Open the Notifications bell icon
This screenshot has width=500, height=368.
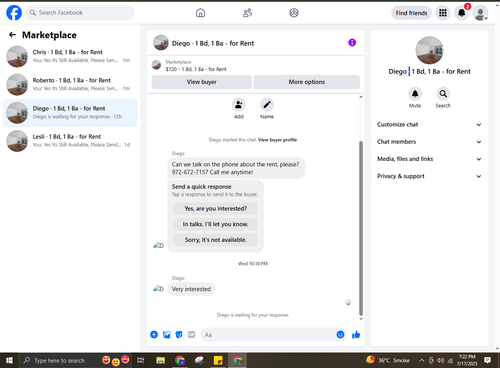[x=462, y=13]
